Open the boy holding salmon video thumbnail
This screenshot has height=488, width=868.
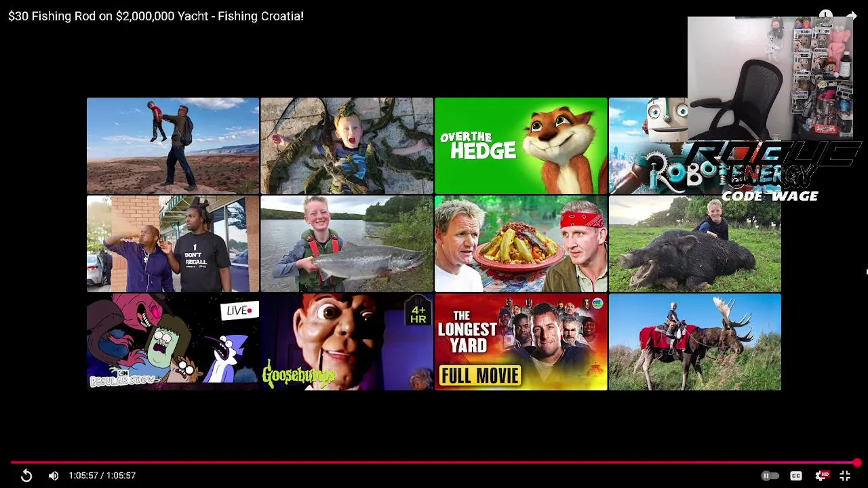coord(347,244)
